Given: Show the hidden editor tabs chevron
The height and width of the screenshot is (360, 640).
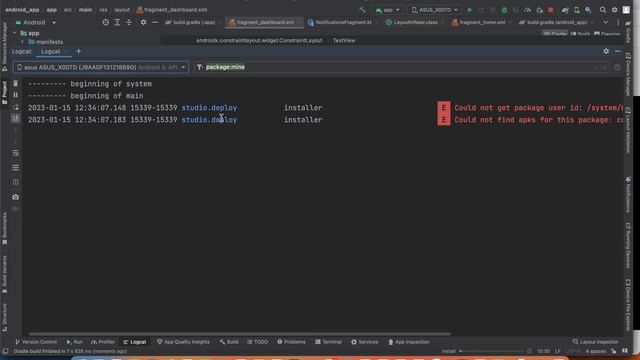Looking at the screenshot, I should pos(606,22).
